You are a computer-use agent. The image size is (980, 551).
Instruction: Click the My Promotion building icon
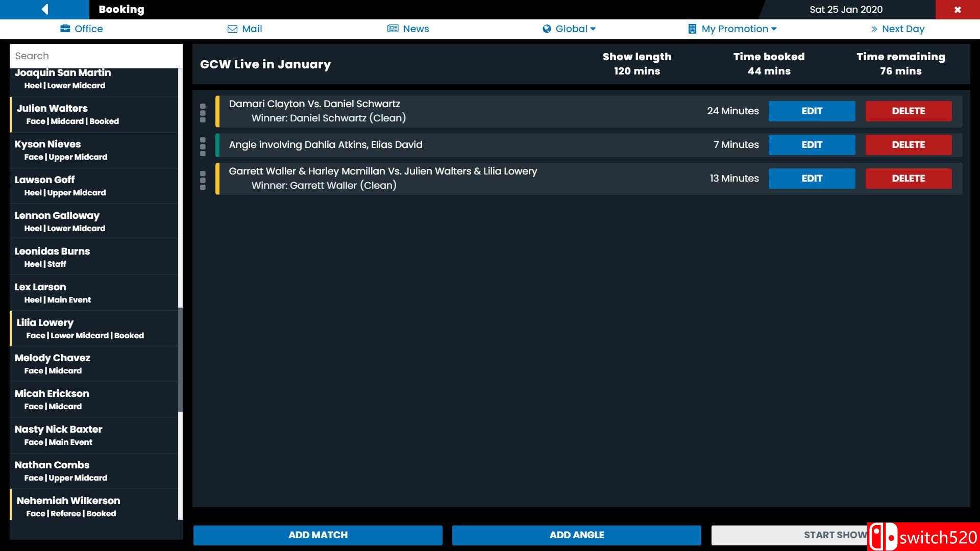tap(692, 29)
